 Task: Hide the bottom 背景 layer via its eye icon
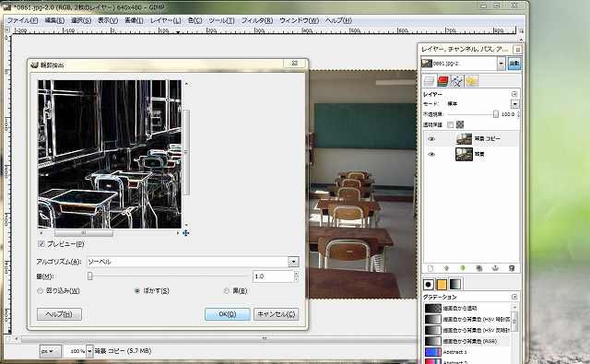[x=431, y=154]
